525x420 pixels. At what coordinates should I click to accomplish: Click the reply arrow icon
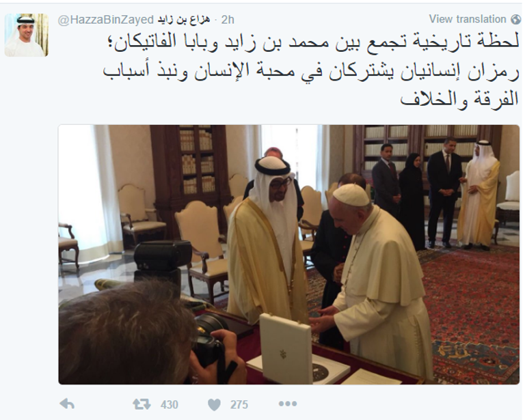coord(66,404)
